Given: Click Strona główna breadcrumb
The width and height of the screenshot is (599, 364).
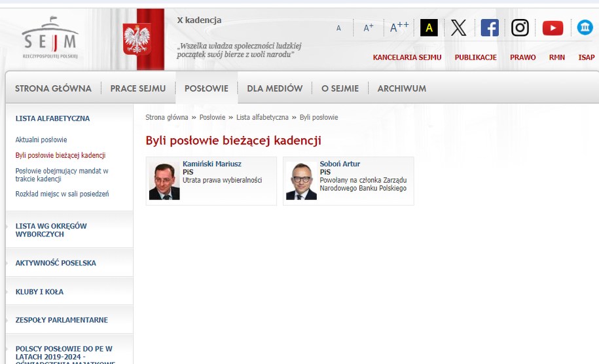Looking at the screenshot, I should pyautogui.click(x=166, y=117).
